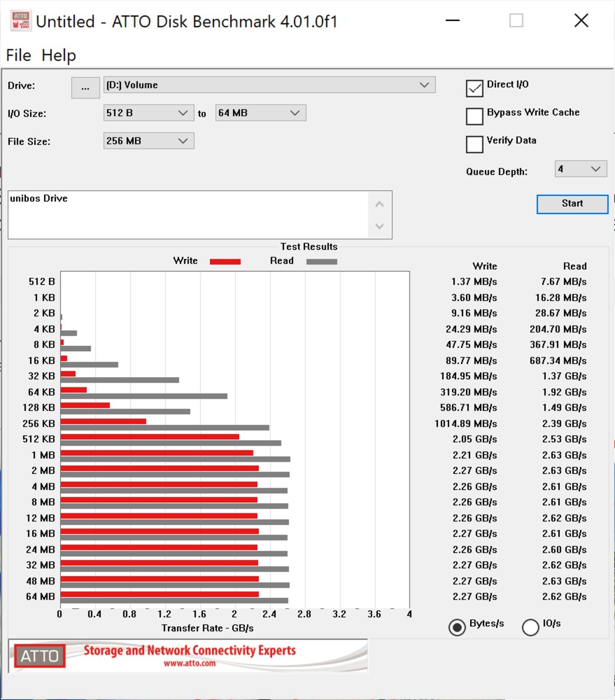The image size is (615, 700).
Task: Minimize the ATTO Disk Benchmark window
Action: pos(453,20)
